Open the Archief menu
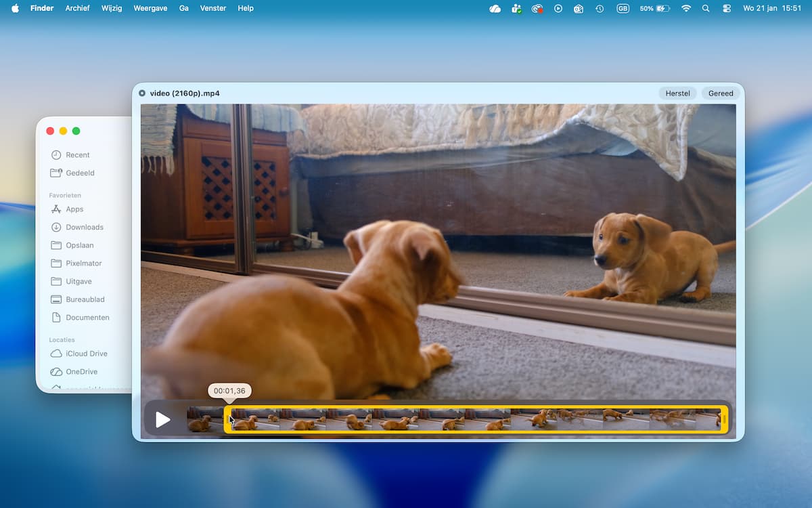Screen dimensions: 812x508 pyautogui.click(x=77, y=8)
